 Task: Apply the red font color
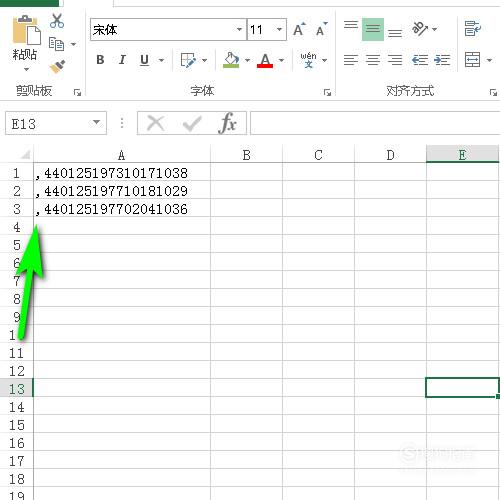[x=265, y=60]
